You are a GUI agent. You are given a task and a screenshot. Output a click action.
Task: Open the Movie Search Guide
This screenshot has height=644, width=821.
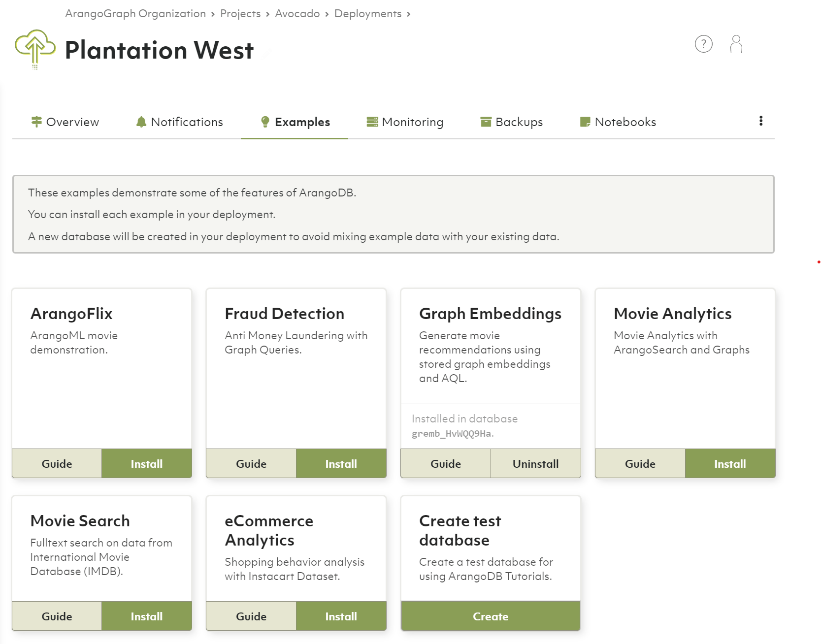point(57,616)
